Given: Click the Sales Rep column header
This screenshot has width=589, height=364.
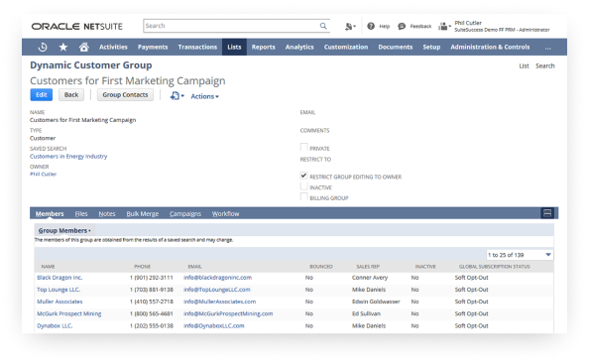Looking at the screenshot, I should click(x=368, y=267).
